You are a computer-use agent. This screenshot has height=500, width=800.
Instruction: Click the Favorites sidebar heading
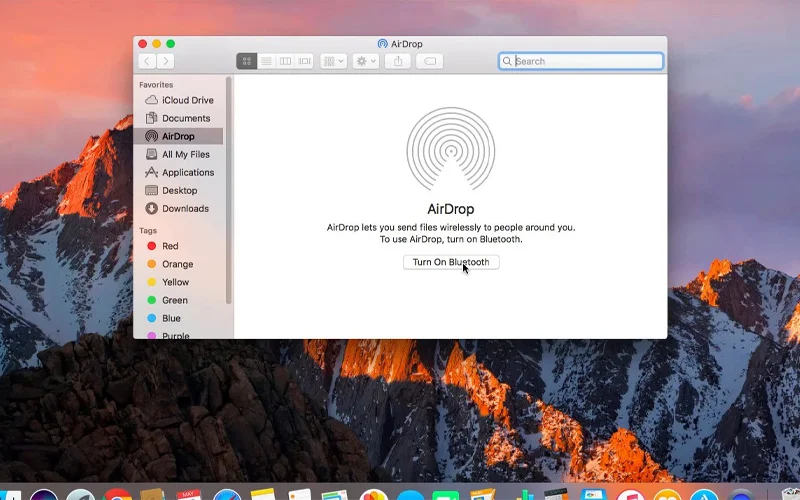coord(156,85)
